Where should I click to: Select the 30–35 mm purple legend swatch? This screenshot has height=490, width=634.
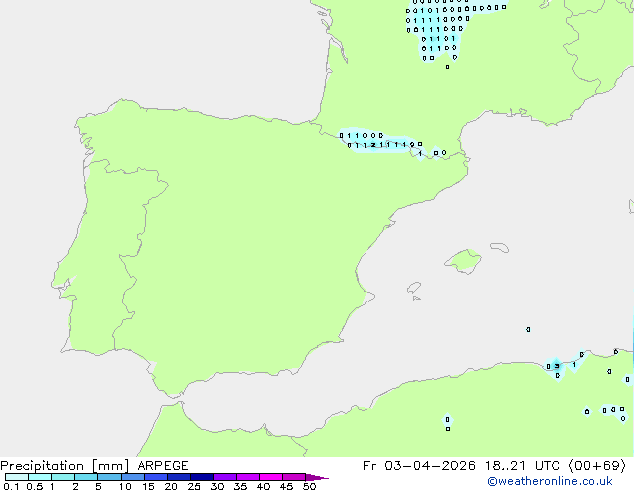[225, 477]
